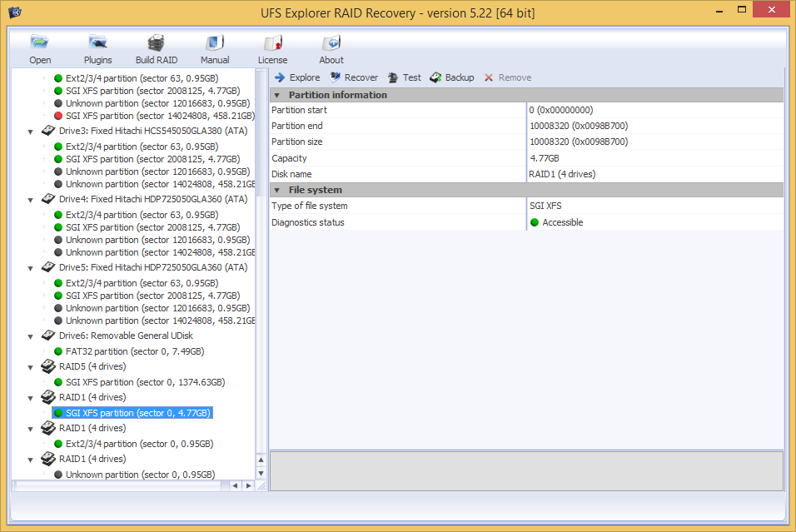Select SGI XFS partition 1374.63GB under RAID5
The image size is (796, 532).
point(145,382)
